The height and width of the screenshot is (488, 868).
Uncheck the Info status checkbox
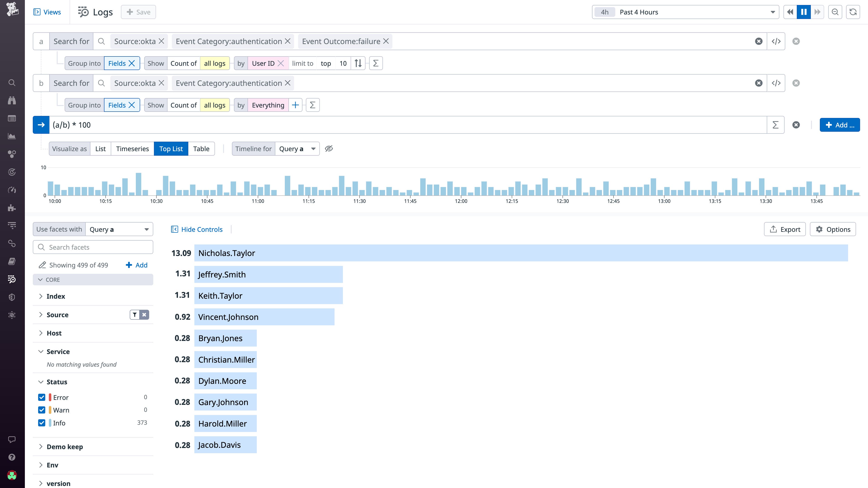point(41,423)
